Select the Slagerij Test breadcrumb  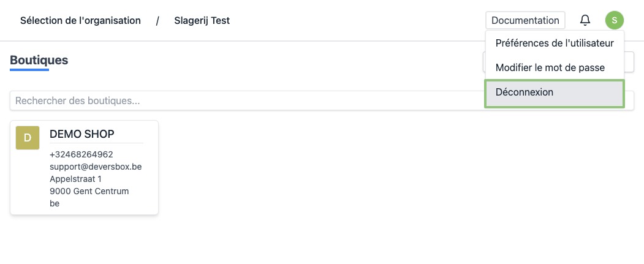[x=202, y=20]
